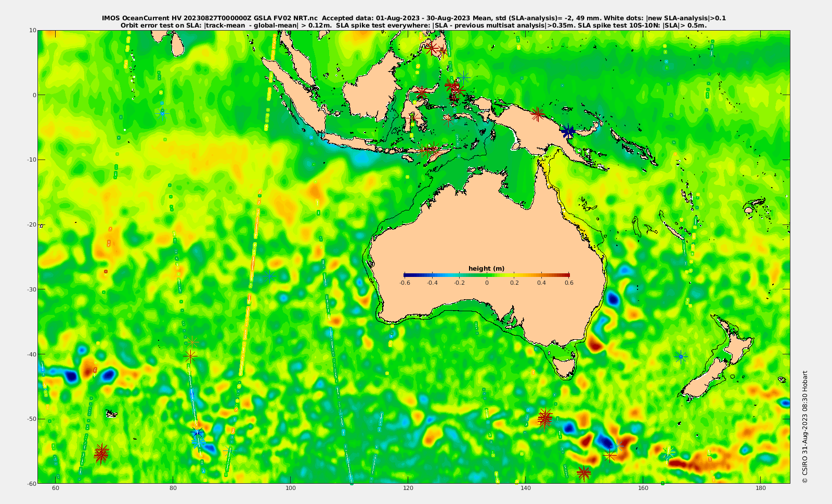Image resolution: width=832 pixels, height=504 pixels.
Task: Click the '10' latitude axis label
Action: click(33, 30)
